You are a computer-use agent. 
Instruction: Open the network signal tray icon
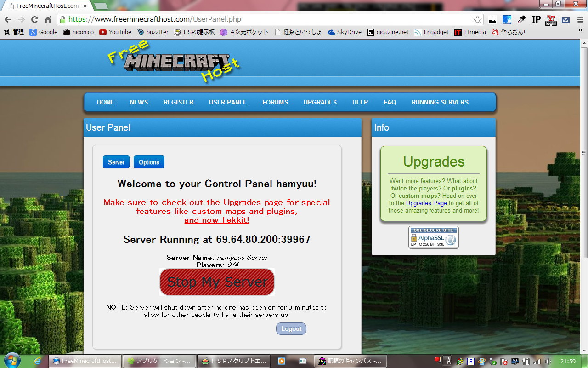point(537,361)
